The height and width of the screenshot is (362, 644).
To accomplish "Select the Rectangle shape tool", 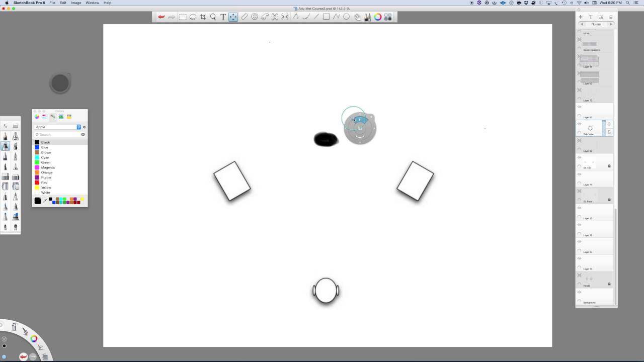I will 326,17.
